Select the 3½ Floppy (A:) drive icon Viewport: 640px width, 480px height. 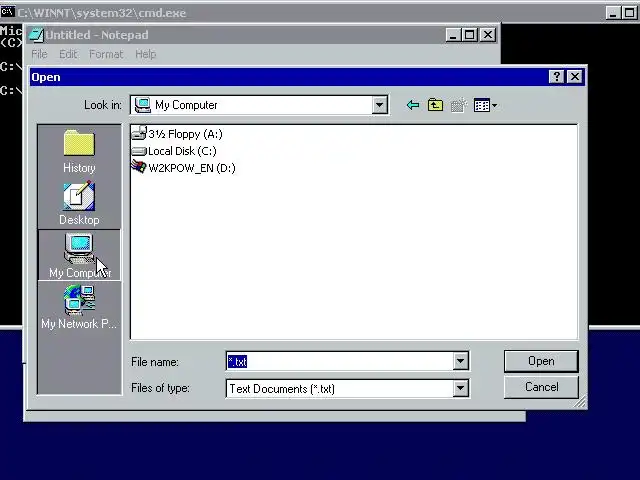tap(139, 133)
